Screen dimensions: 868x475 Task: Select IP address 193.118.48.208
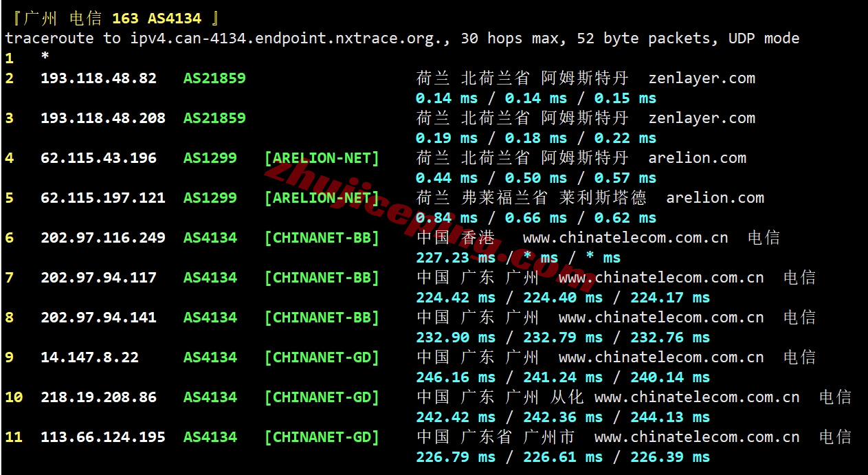tap(103, 118)
